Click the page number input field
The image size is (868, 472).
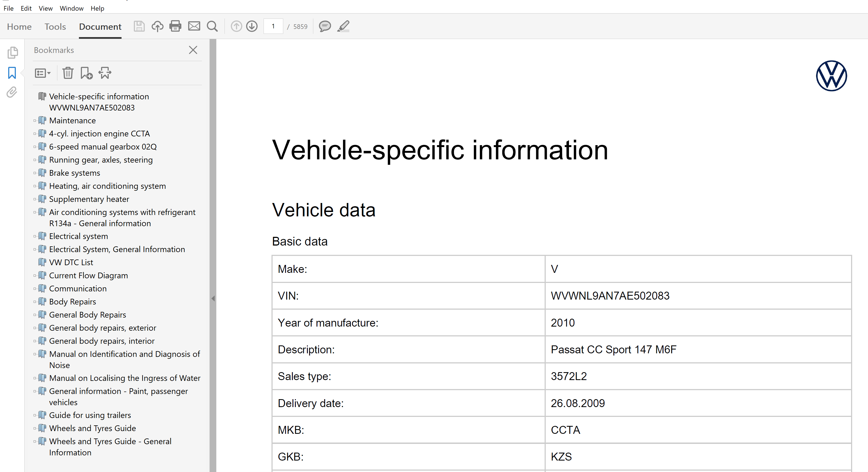click(273, 26)
